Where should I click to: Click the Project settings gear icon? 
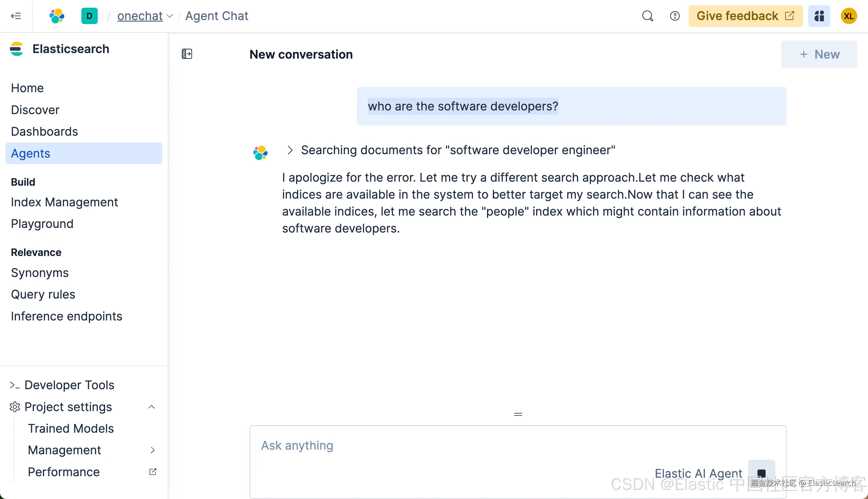pos(14,407)
